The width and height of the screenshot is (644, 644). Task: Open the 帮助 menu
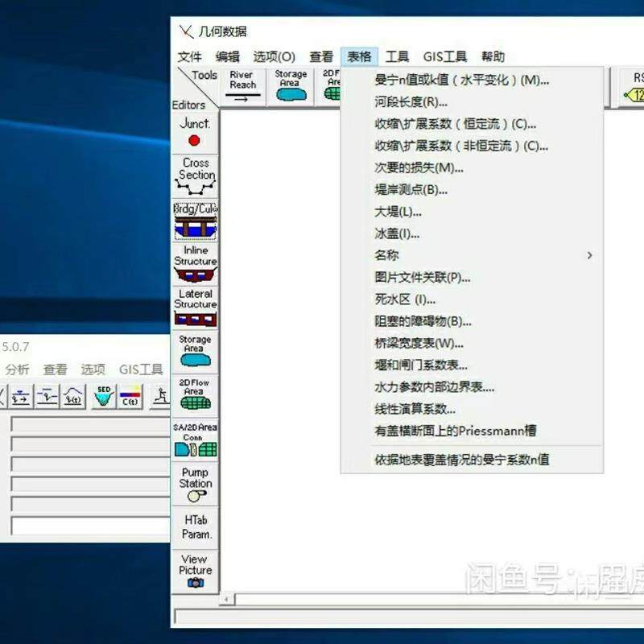click(493, 56)
